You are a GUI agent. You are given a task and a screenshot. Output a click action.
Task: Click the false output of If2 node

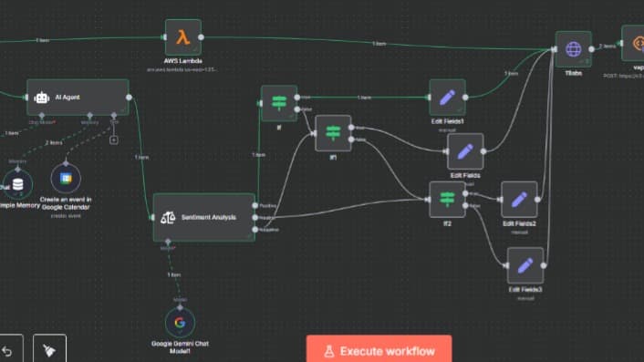click(465, 205)
